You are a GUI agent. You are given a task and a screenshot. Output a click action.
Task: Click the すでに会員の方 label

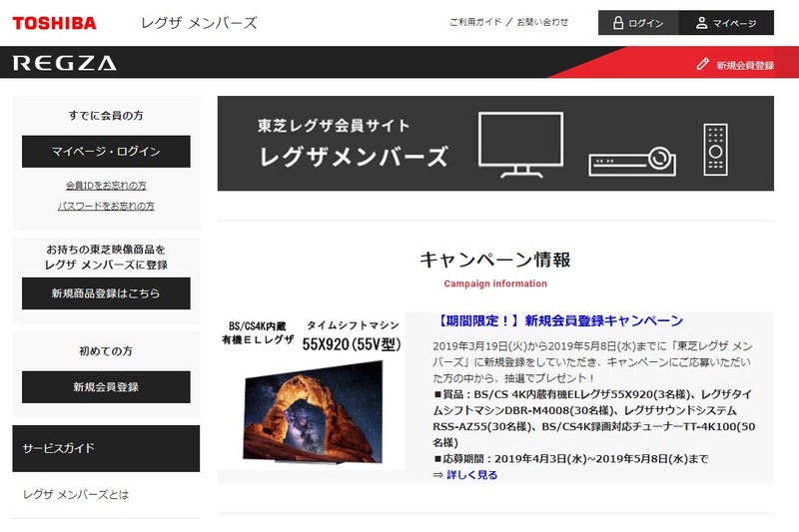point(106,116)
